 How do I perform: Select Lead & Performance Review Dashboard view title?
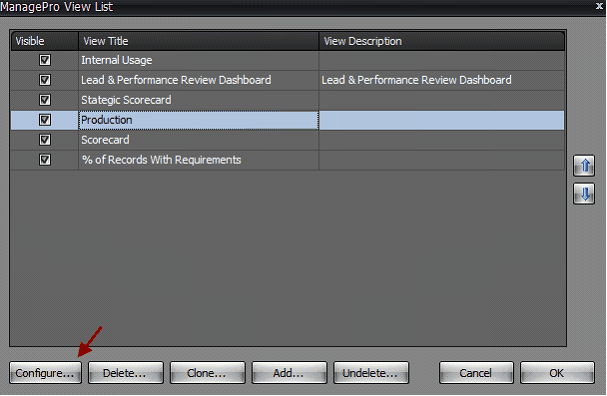(199, 80)
